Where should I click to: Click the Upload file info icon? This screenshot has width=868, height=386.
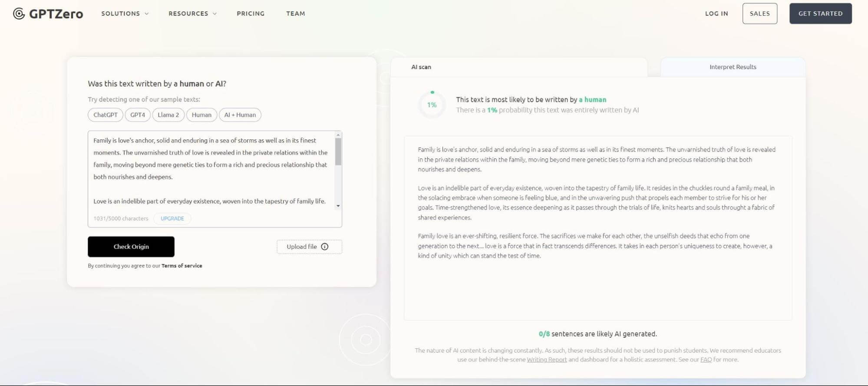point(325,247)
